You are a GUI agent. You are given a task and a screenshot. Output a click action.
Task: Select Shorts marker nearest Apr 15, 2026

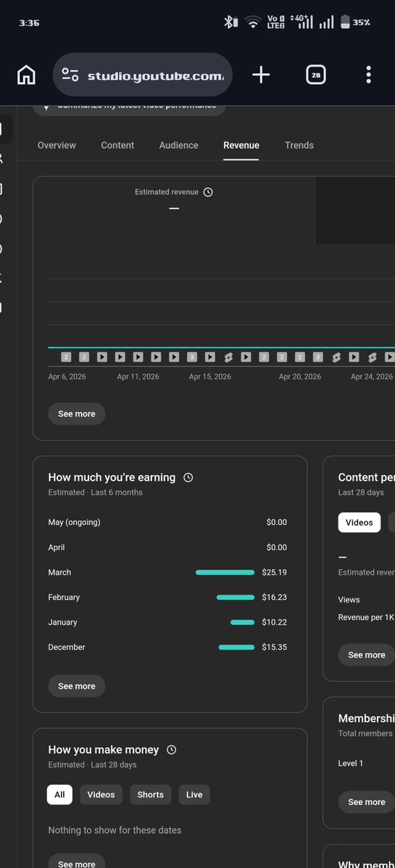coord(228,357)
